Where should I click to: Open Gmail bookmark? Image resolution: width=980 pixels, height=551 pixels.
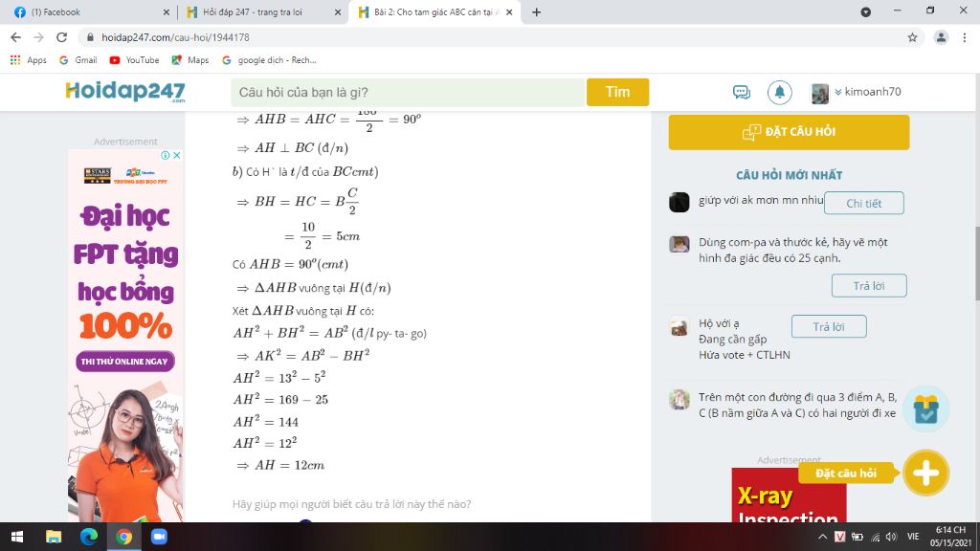[78, 60]
